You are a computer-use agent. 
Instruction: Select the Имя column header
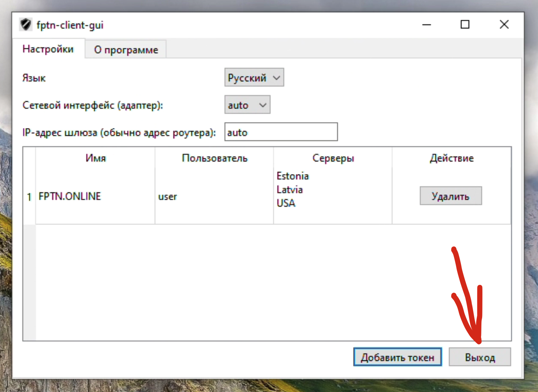tap(95, 158)
